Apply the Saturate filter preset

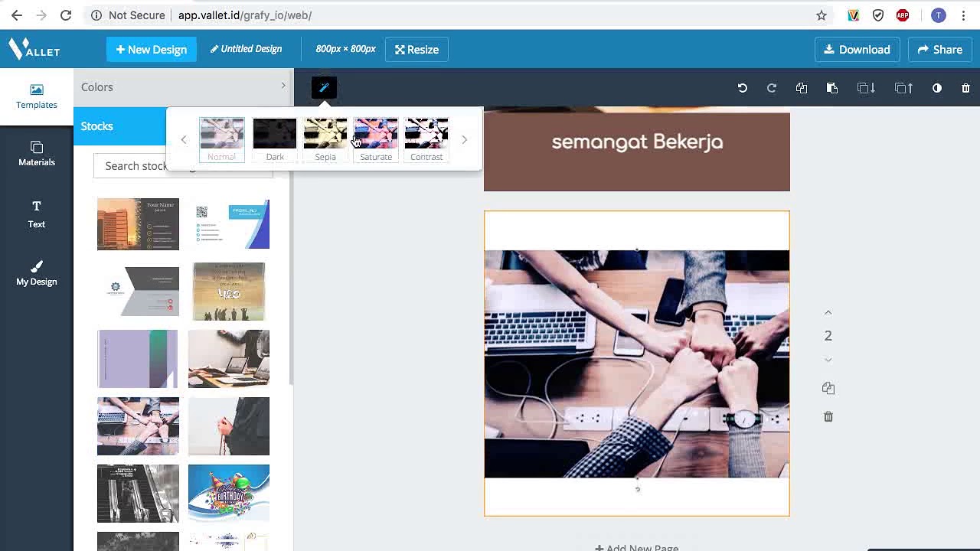(376, 139)
